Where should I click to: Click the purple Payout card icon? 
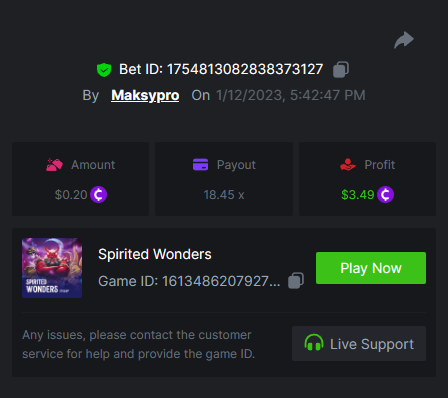201,164
